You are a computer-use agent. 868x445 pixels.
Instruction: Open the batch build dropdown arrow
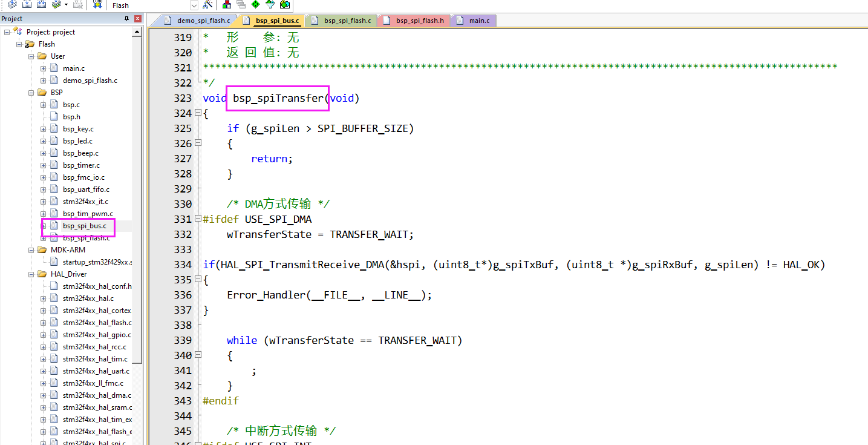pyautogui.click(x=66, y=5)
